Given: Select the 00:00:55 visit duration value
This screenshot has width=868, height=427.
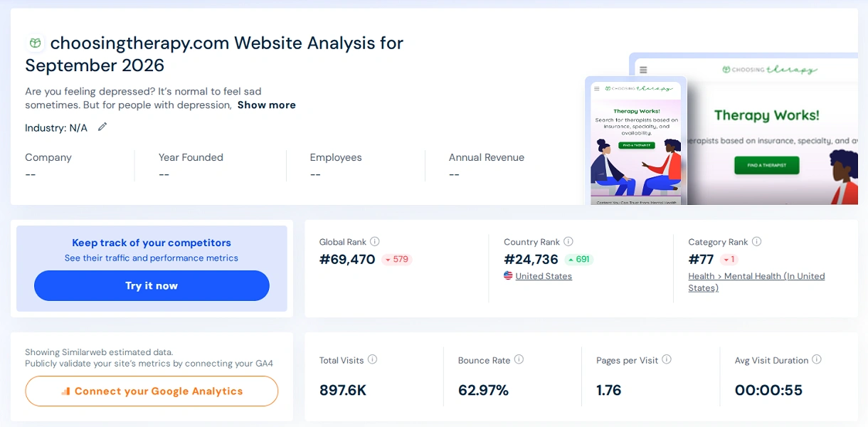Looking at the screenshot, I should (768, 390).
